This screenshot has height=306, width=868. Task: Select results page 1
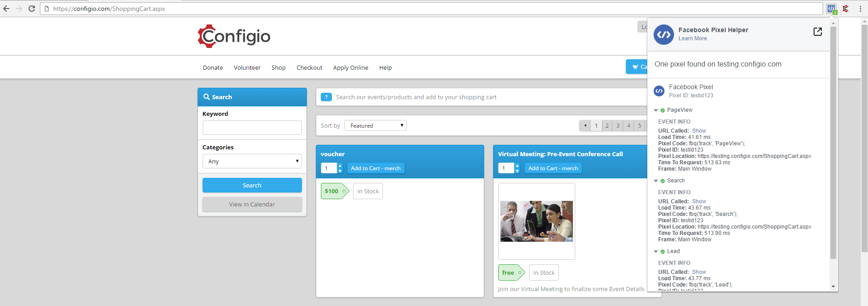[596, 126]
